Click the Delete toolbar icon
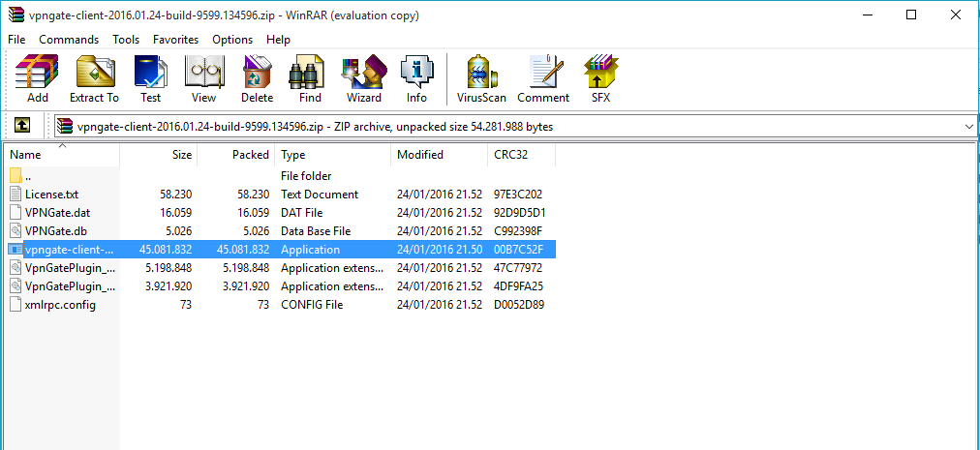Image resolution: width=980 pixels, height=450 pixels. 257,78
